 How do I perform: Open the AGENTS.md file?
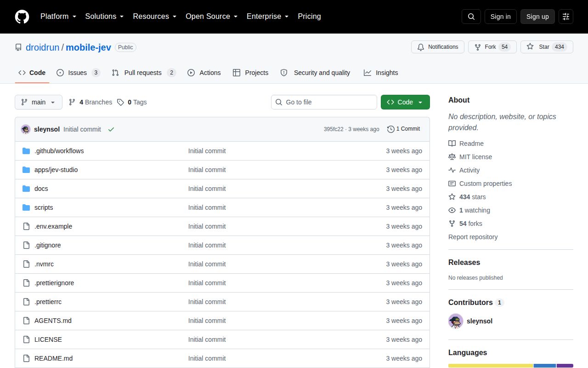(53, 321)
